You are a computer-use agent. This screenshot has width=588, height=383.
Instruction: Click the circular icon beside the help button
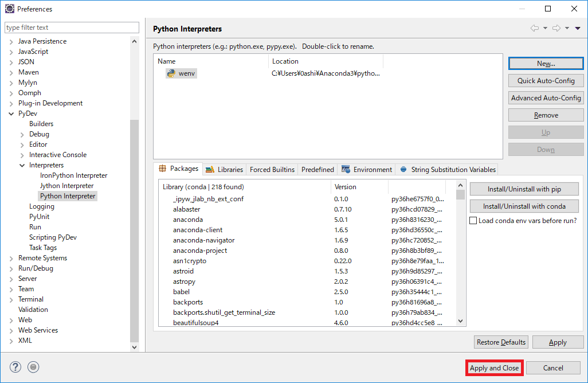pyautogui.click(x=33, y=367)
